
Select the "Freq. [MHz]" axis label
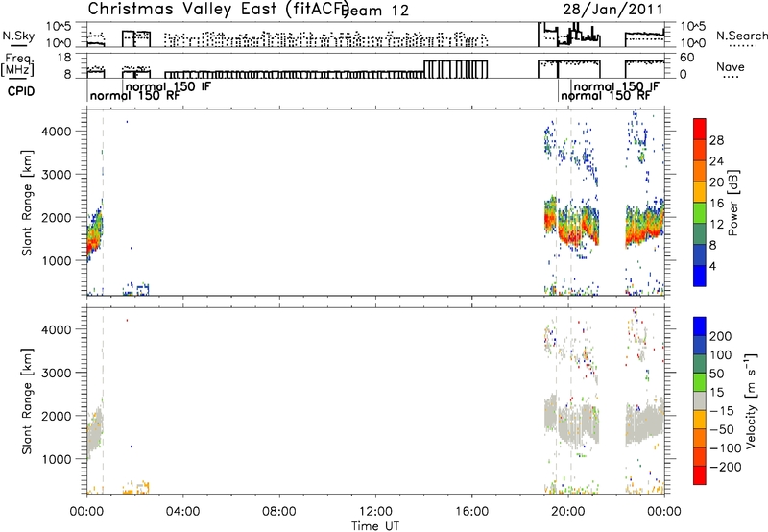coord(17,64)
